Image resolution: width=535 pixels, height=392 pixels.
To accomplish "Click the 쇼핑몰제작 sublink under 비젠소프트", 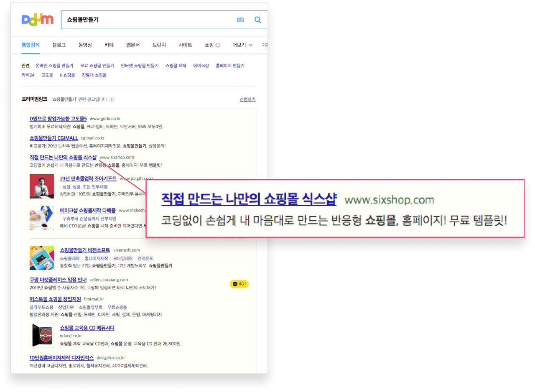I will click(x=70, y=258).
